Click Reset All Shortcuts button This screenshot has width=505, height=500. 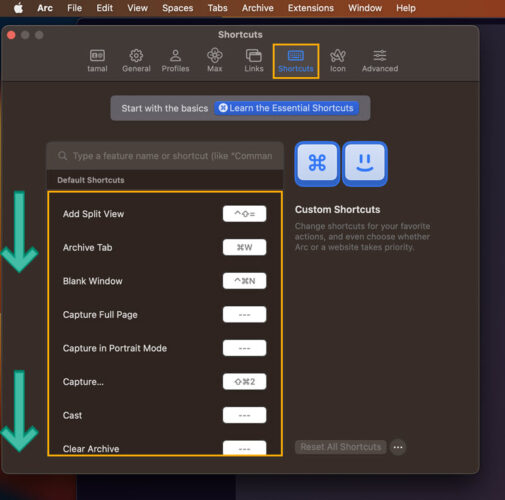coord(341,447)
